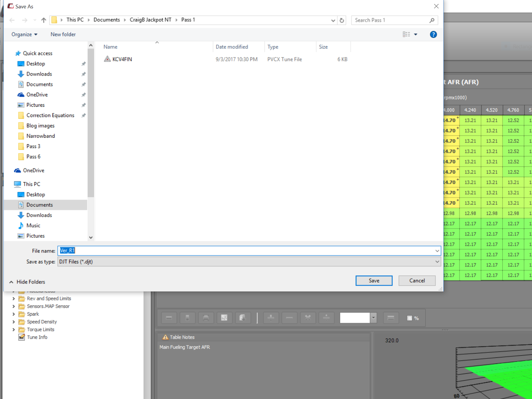Screen dimensions: 532x399
Task: Open the Organize menu
Action: click(24, 34)
